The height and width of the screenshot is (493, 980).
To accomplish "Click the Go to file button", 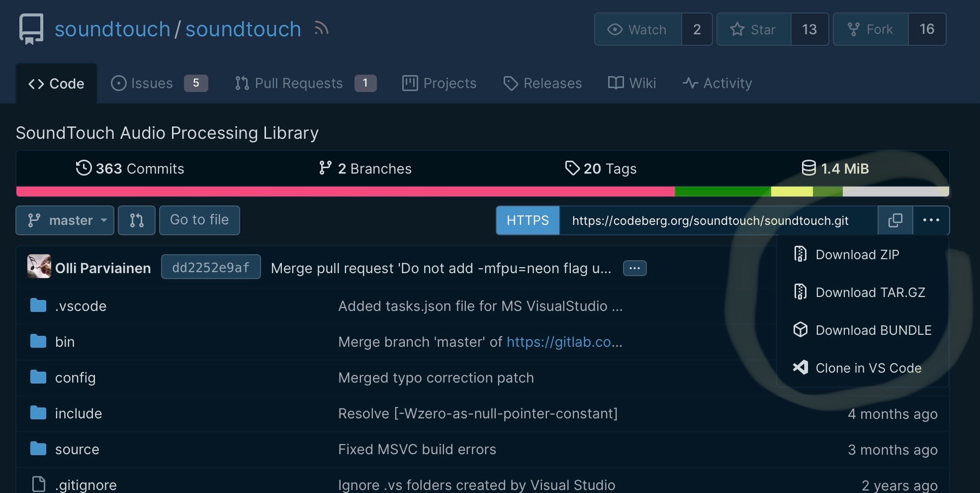I will point(199,220).
